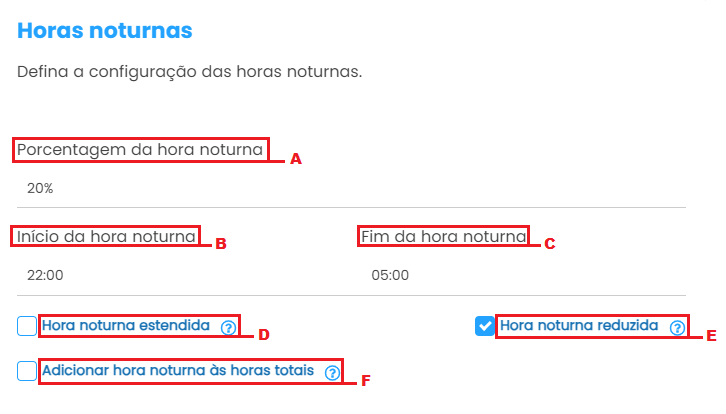Click the 'Fim da hora noturna' label
Screen dimensions: 726x414
pyautogui.click(x=443, y=237)
